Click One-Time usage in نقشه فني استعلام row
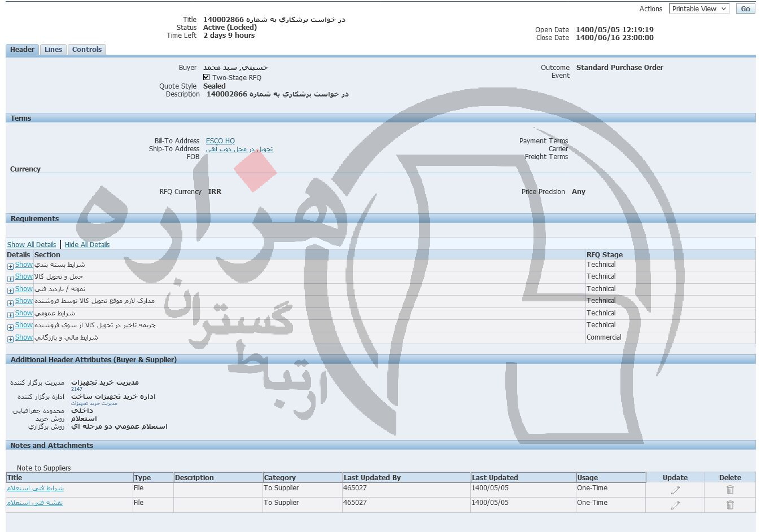Screen dimensions: 761x532 click(592, 503)
